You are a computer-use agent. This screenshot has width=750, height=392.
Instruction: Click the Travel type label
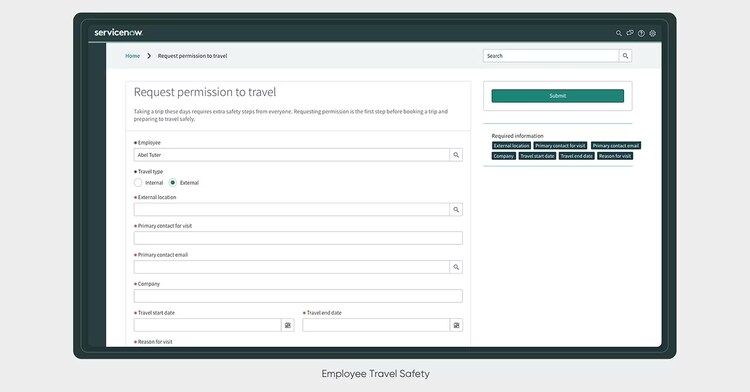tap(150, 172)
